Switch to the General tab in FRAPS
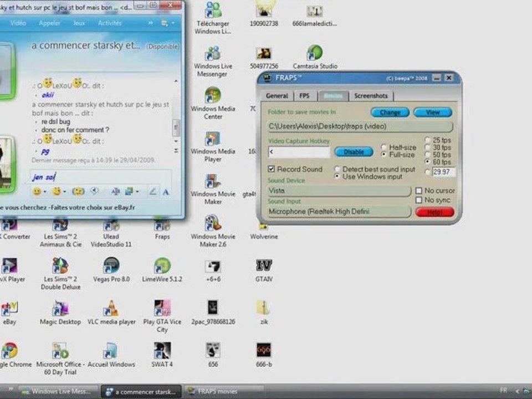Image resolution: width=532 pixels, height=399 pixels. (277, 96)
